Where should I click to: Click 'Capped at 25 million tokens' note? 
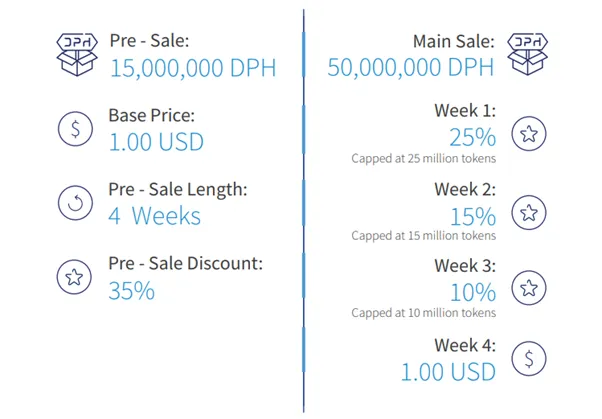point(423,159)
